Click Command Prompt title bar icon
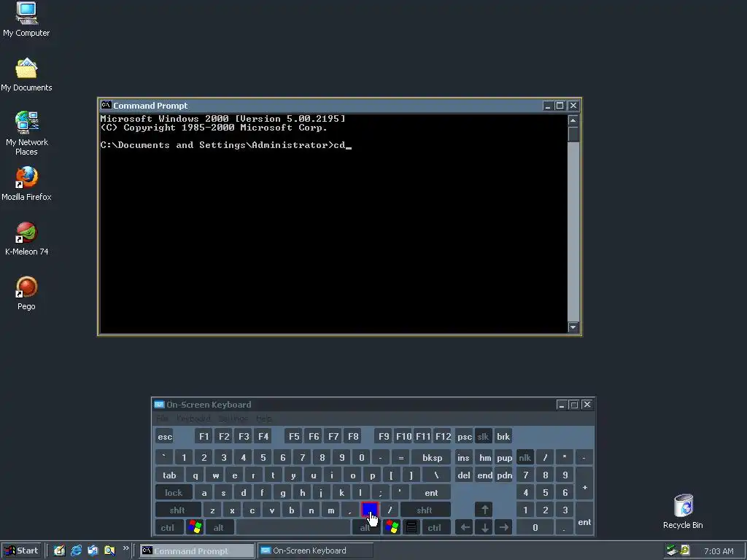Screen dimensions: 747x560 coord(106,105)
